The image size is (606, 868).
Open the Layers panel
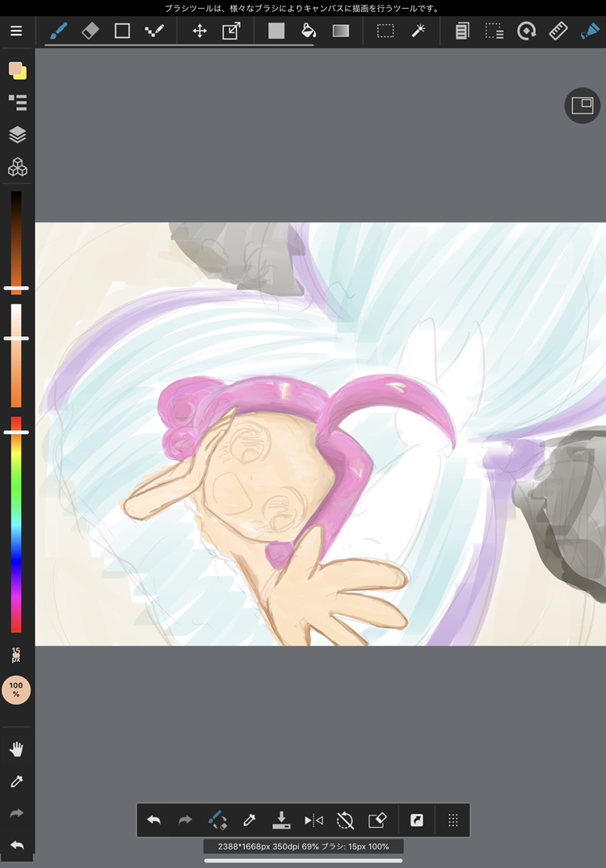tap(17, 134)
